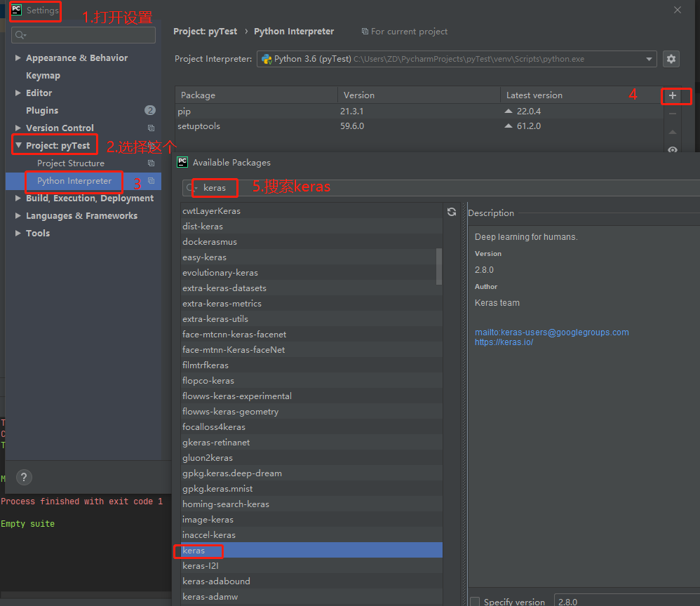Click the Settings search input field
700x606 pixels.
[83, 35]
